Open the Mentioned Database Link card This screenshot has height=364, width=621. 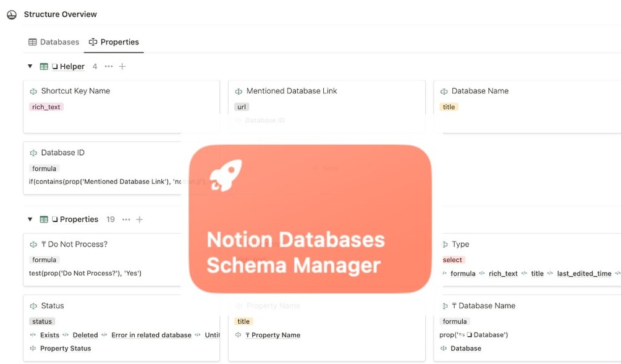pos(327,107)
